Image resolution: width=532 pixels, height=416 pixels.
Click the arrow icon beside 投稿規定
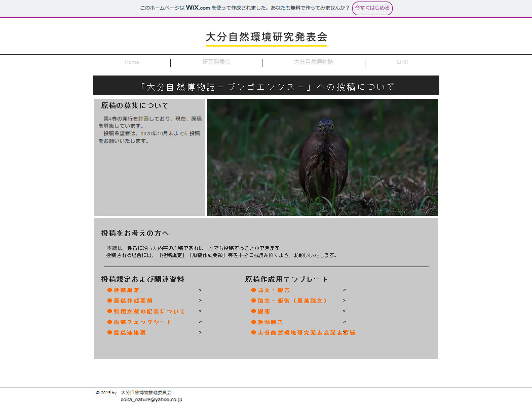pyautogui.click(x=200, y=290)
